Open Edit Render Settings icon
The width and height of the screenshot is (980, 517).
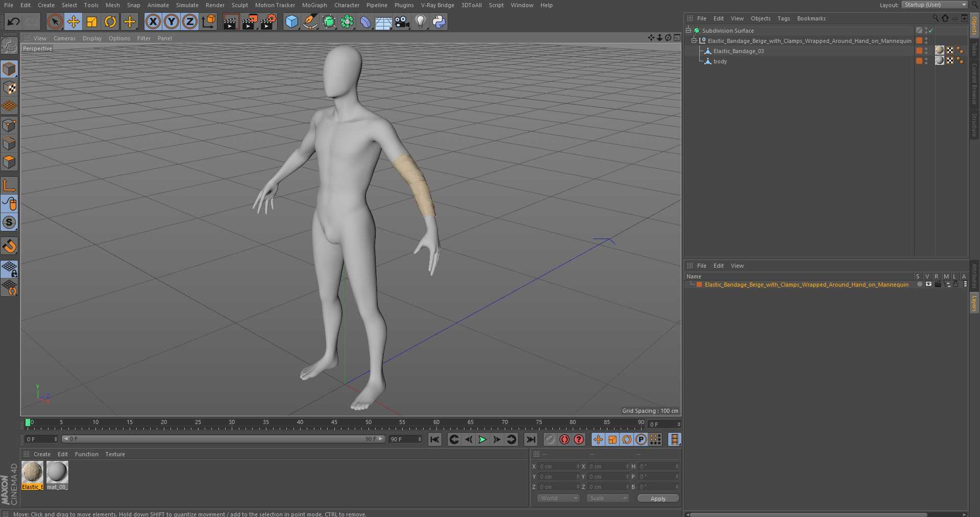coord(268,21)
